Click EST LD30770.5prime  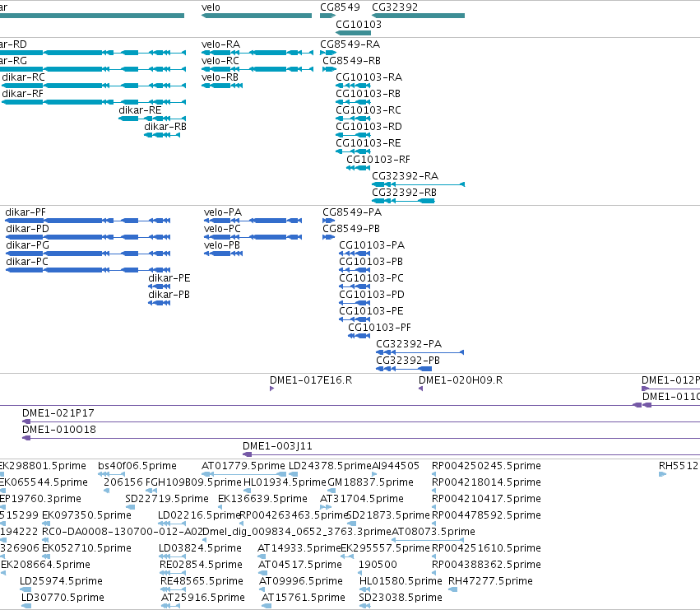point(26,606)
